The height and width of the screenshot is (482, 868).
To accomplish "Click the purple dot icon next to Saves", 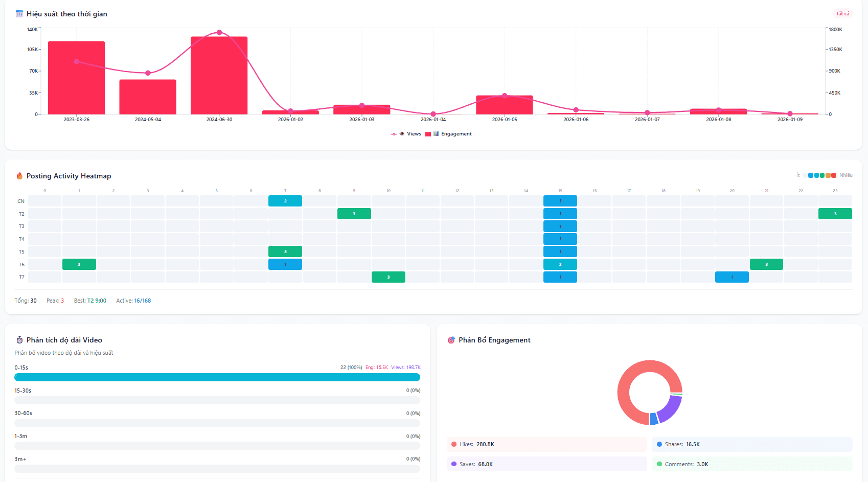I will click(454, 464).
